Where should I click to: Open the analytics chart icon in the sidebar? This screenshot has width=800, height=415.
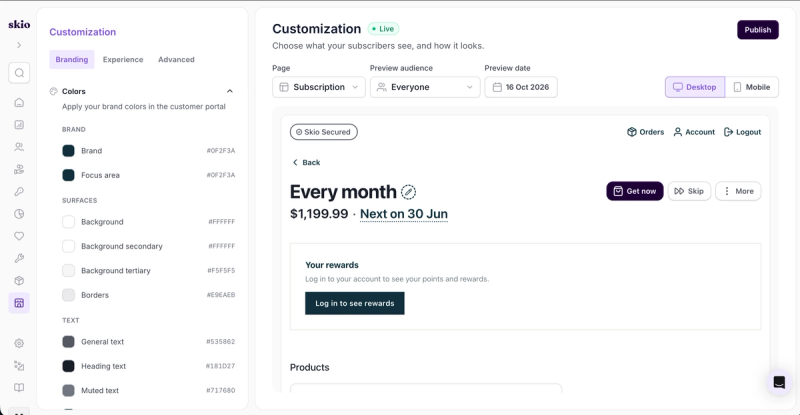(x=19, y=125)
